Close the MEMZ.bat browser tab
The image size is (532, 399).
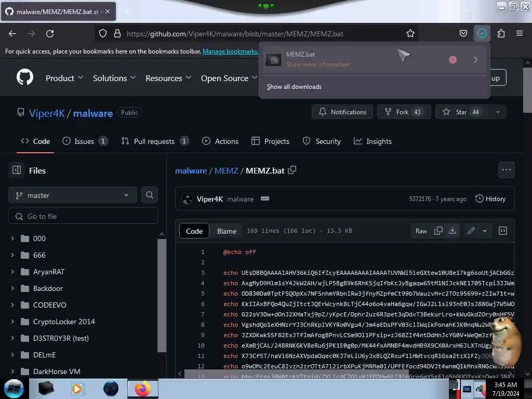click(x=108, y=11)
